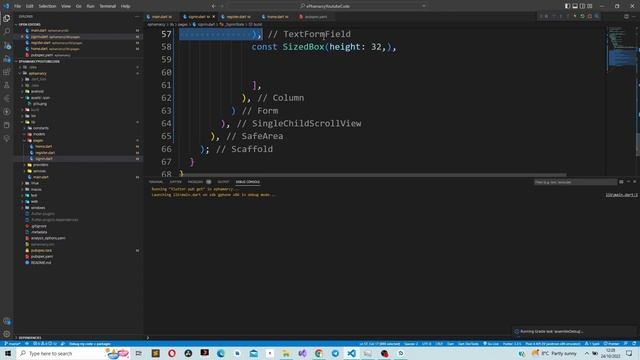Switch to the register.dart editor tab
The width and height of the screenshot is (640, 360).
(238, 17)
